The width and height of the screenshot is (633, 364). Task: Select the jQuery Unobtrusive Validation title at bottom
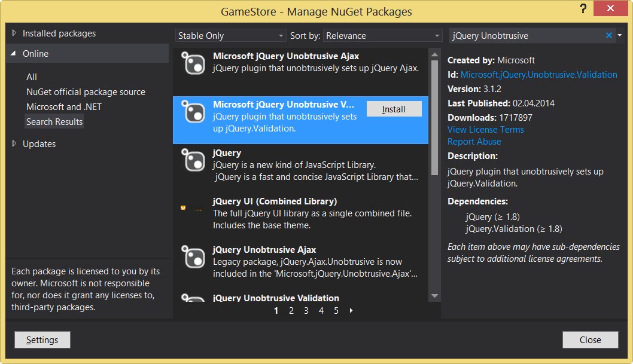coord(276,298)
